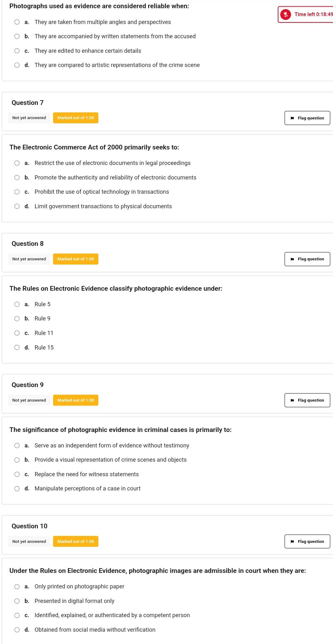Screen dimensions: 333x644
Task: Select 'Manipulate perceptions of a case in court'
Action: click(x=17, y=489)
